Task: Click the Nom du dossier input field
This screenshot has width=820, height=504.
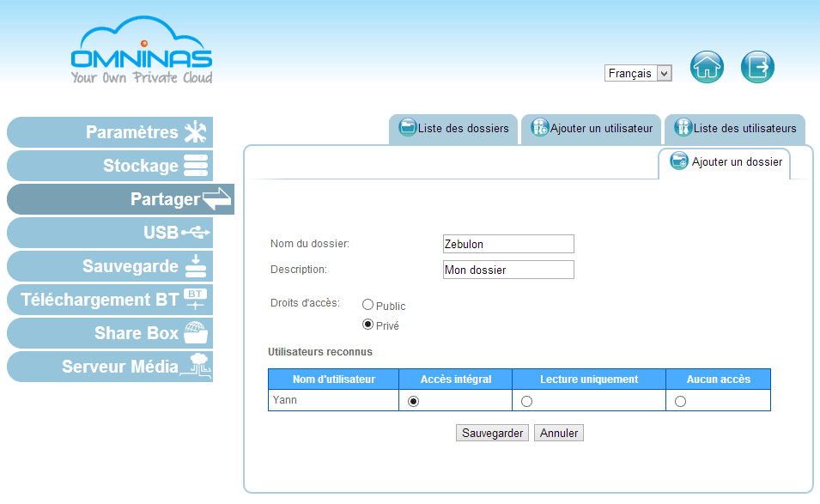Action: point(508,244)
